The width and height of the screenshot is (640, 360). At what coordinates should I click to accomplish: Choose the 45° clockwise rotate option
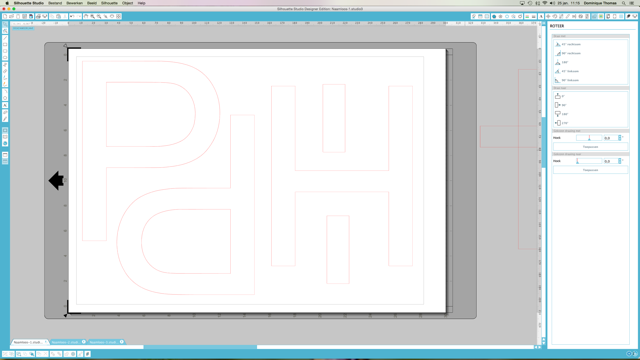tap(568, 44)
